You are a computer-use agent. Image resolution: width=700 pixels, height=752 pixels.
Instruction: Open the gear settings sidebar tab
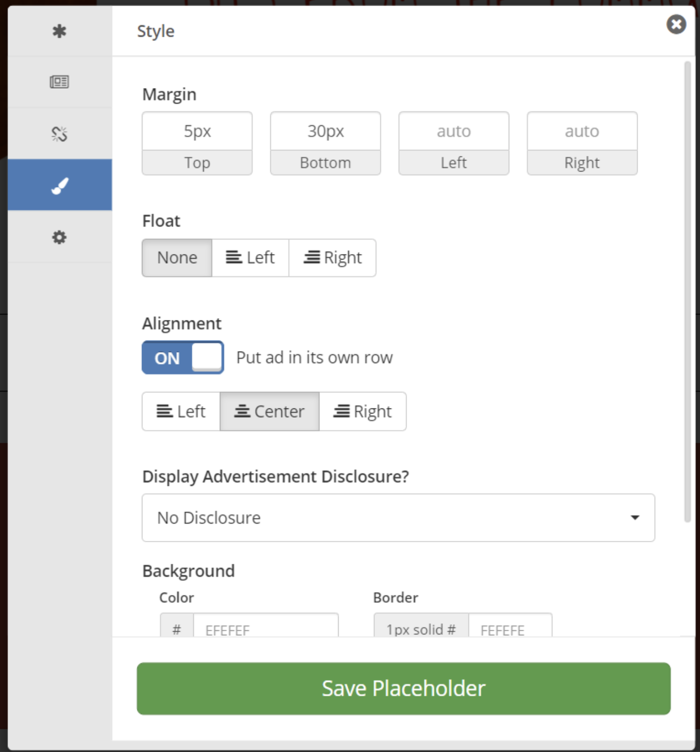pos(59,237)
